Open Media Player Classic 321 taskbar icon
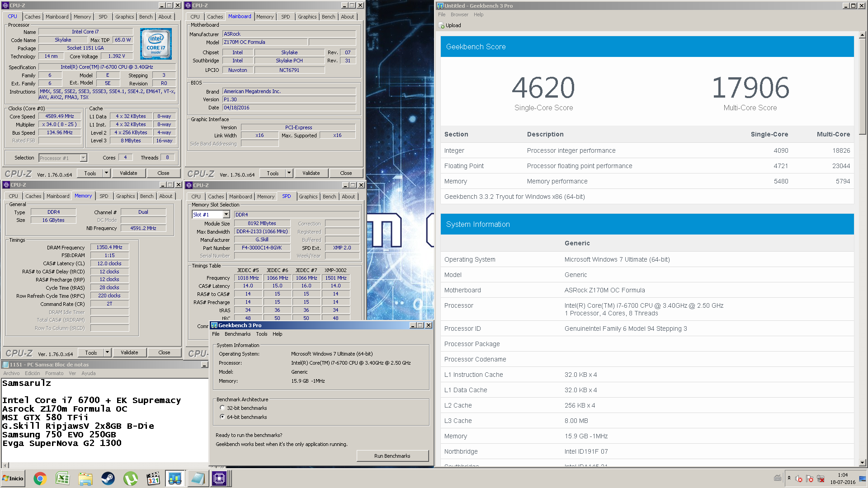Image resolution: width=868 pixels, height=488 pixels. (x=153, y=479)
